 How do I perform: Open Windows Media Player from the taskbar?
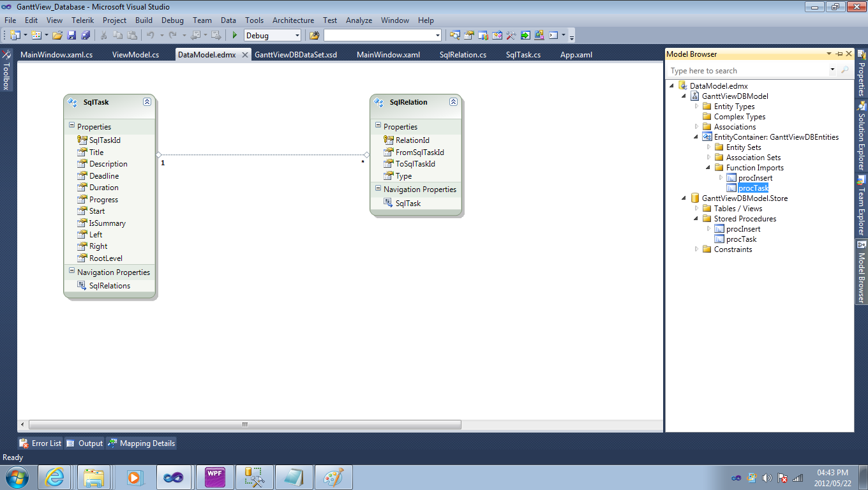[x=133, y=477]
